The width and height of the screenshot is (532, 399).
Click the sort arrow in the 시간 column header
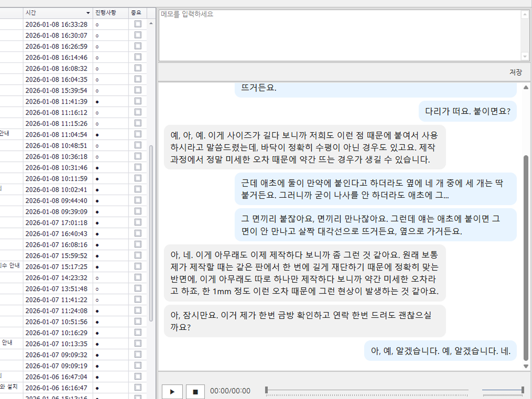pos(88,13)
